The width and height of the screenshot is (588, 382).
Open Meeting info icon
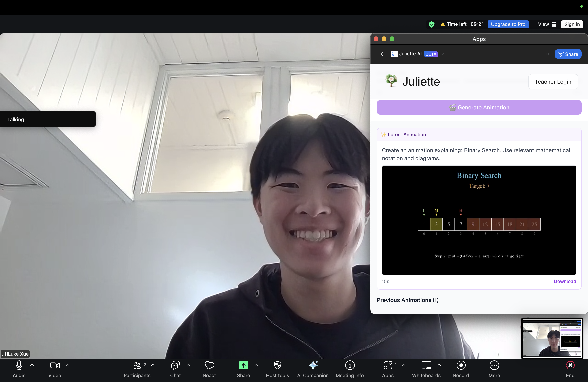(350, 365)
